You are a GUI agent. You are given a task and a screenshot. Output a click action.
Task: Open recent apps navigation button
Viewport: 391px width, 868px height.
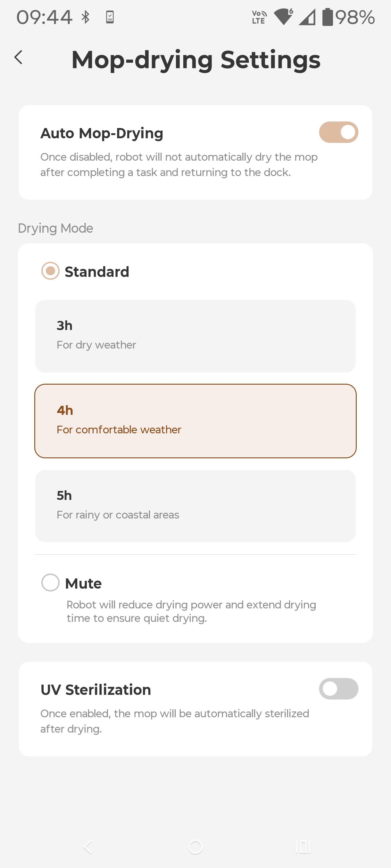303,847
